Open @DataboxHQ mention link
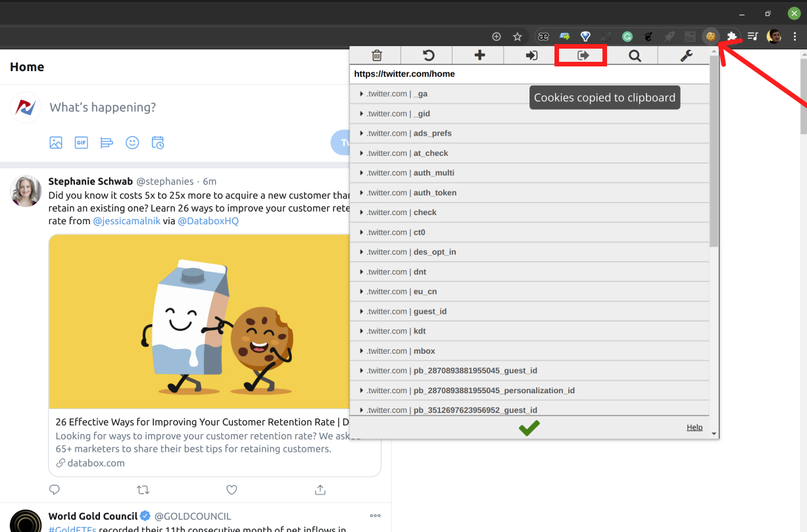The image size is (807, 532). pyautogui.click(x=208, y=221)
